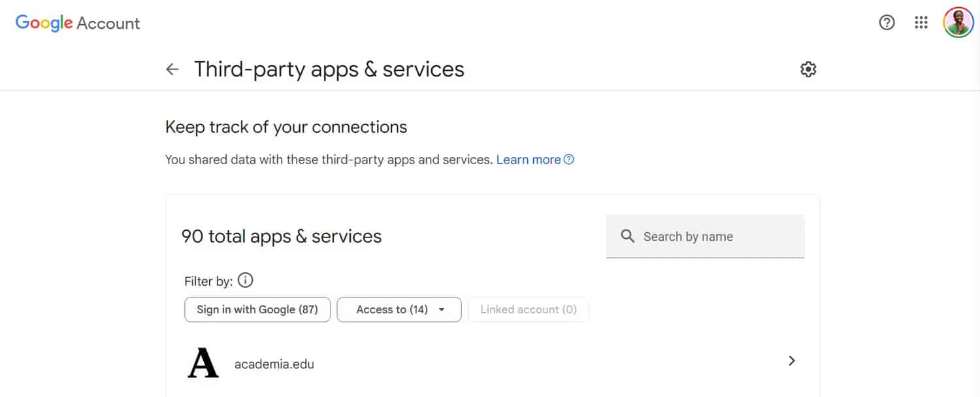Click the academia.edu logo icon

pyautogui.click(x=203, y=363)
